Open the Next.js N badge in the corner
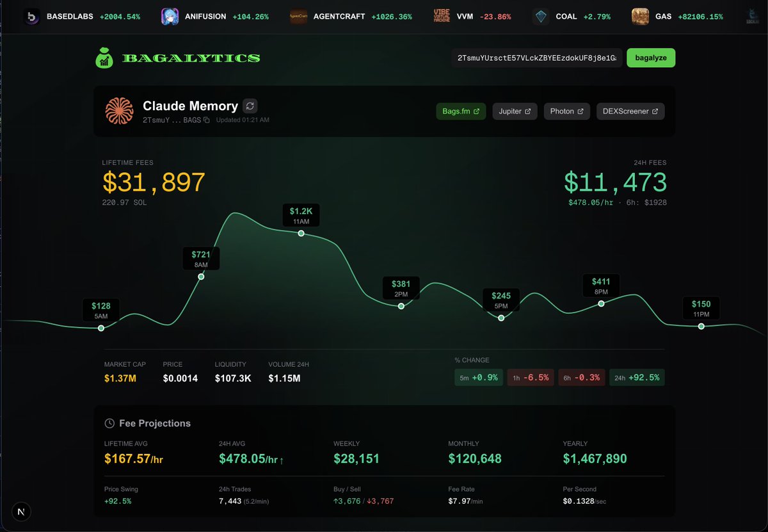 22,512
